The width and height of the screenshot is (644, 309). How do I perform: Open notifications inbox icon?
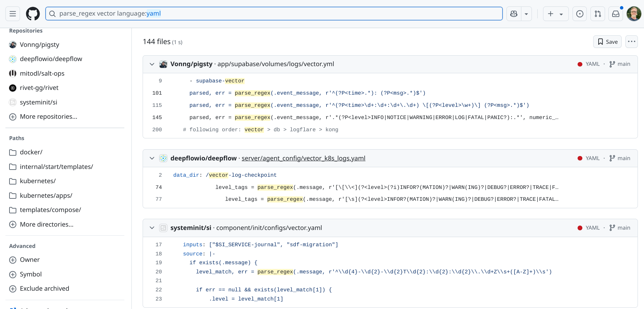coord(616,14)
